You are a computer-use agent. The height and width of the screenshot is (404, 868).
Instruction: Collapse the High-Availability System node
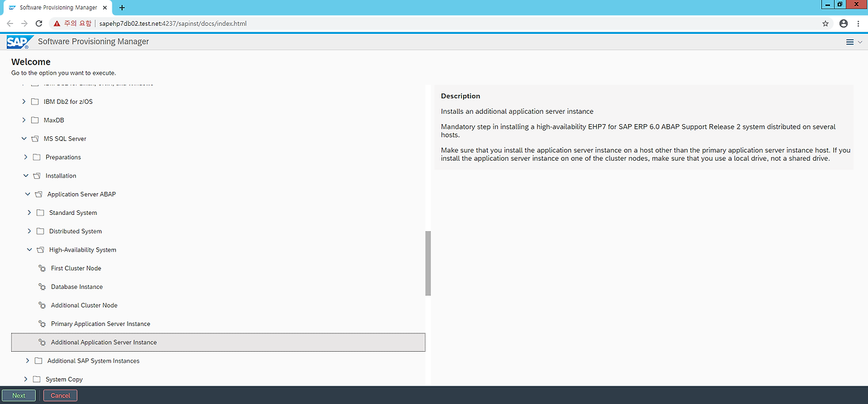[29, 249]
